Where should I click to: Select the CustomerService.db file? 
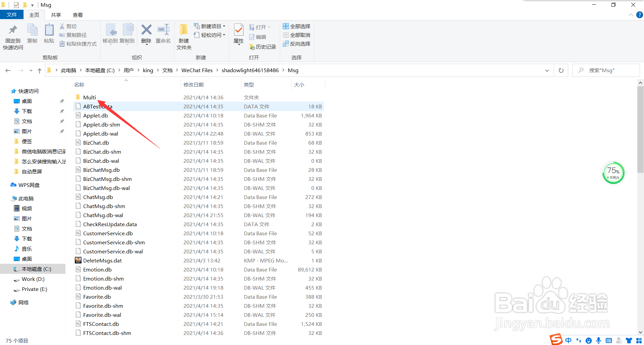coord(108,233)
